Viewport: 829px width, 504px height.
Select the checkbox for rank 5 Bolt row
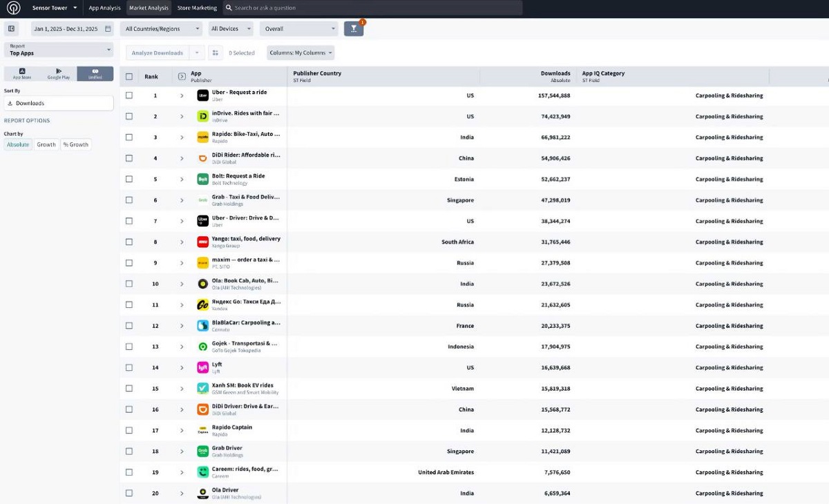(x=129, y=179)
